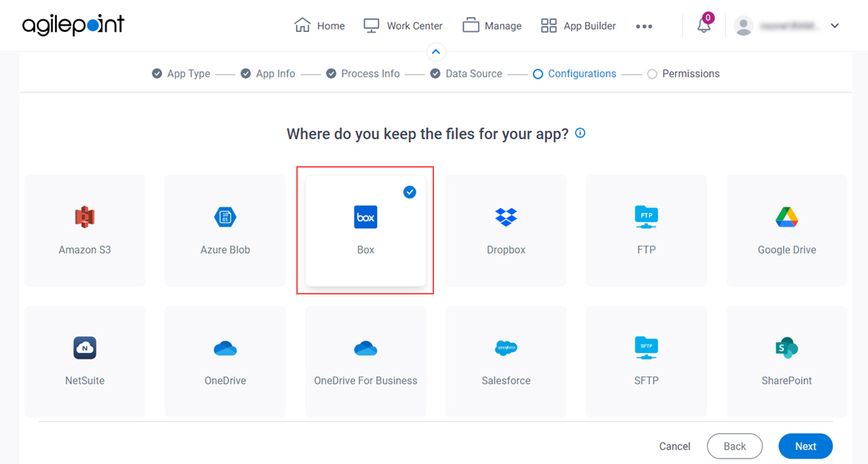Viewport: 868px width, 464px height.
Task: Select the Google Drive icon
Action: click(787, 217)
